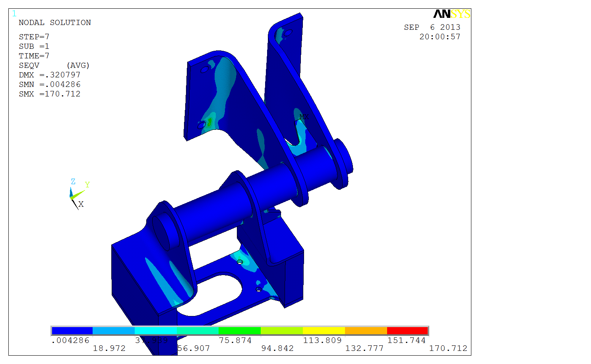This screenshot has width=591, height=364.
Task: Click the legend value 94.842
Action: pyautogui.click(x=277, y=349)
